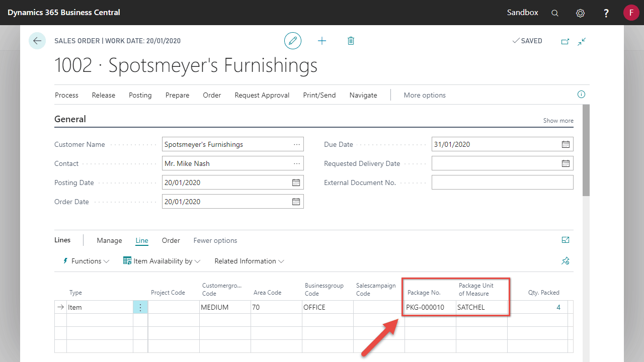The image size is (644, 362).
Task: Click the External Document No. field
Action: click(503, 183)
